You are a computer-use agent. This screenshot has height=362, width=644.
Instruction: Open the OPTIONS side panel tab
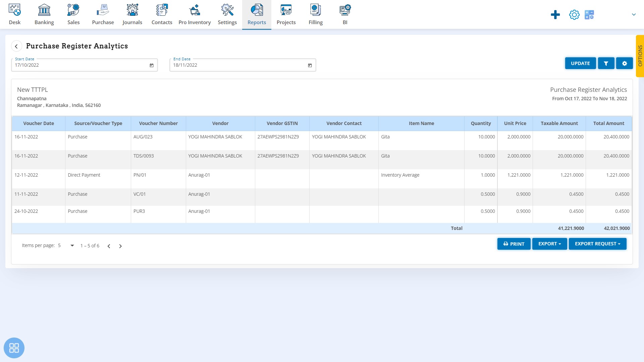pos(640,56)
